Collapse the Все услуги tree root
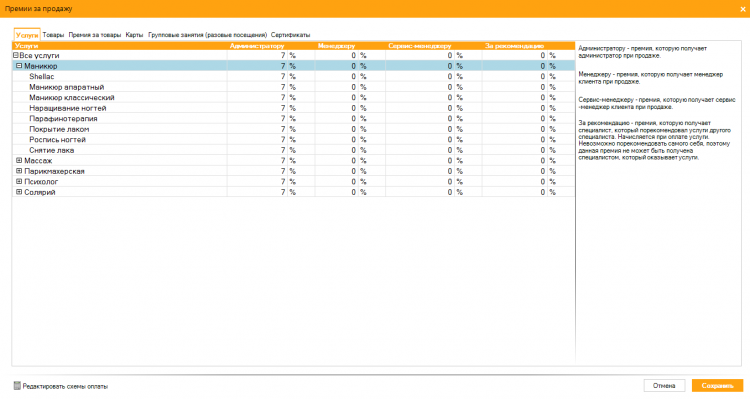The height and width of the screenshot is (399, 750). (15, 55)
